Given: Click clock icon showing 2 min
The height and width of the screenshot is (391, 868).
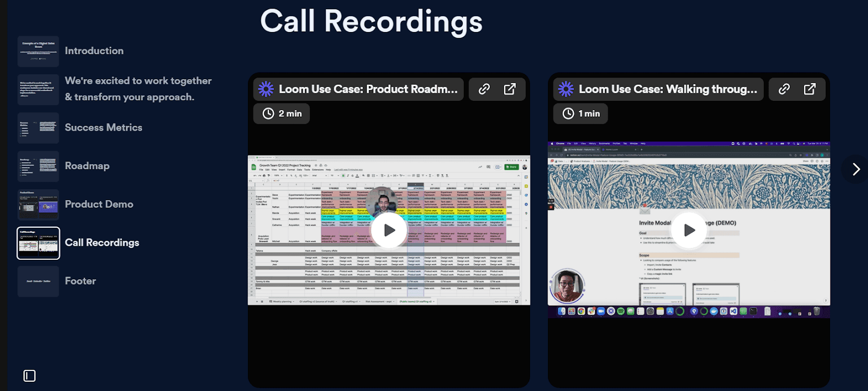Looking at the screenshot, I should (269, 113).
